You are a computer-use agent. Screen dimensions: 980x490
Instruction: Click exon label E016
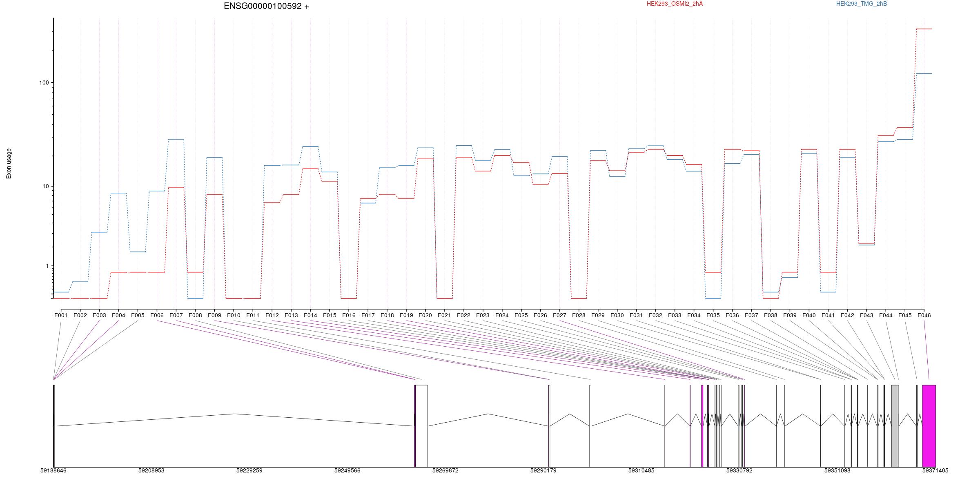349,315
